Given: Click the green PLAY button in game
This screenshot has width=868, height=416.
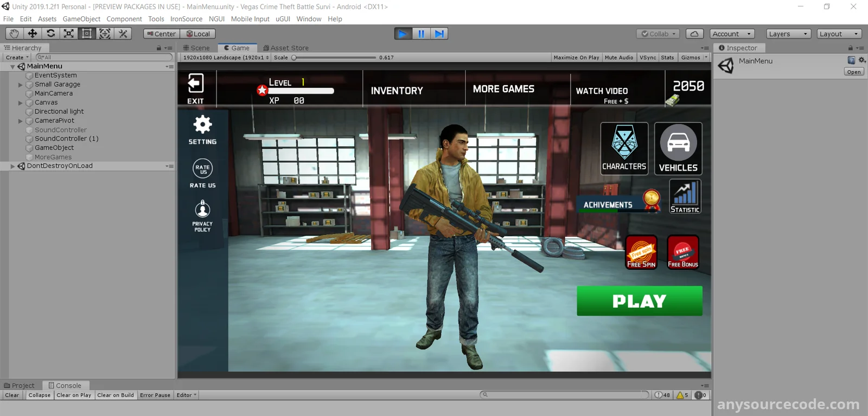Looking at the screenshot, I should tap(639, 301).
